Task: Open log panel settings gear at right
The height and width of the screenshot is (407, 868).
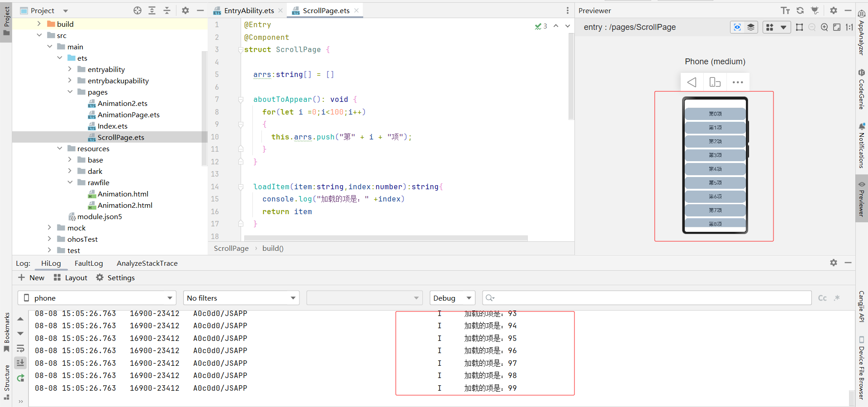Action: 834,263
